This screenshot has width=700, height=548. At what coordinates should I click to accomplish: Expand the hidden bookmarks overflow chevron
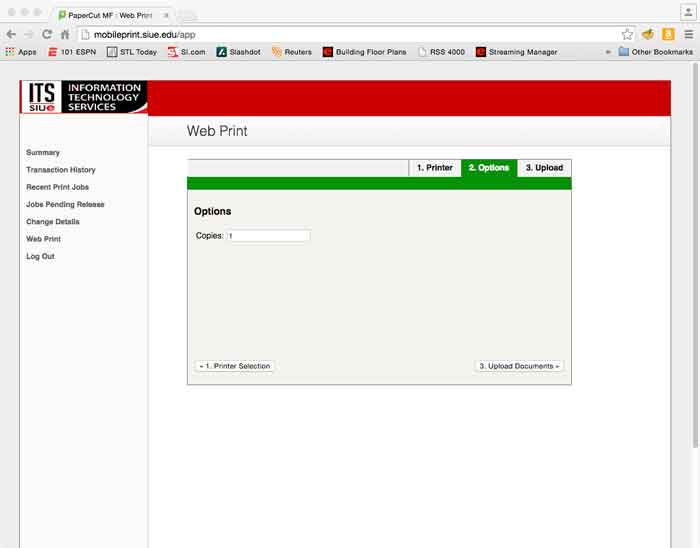click(x=607, y=52)
